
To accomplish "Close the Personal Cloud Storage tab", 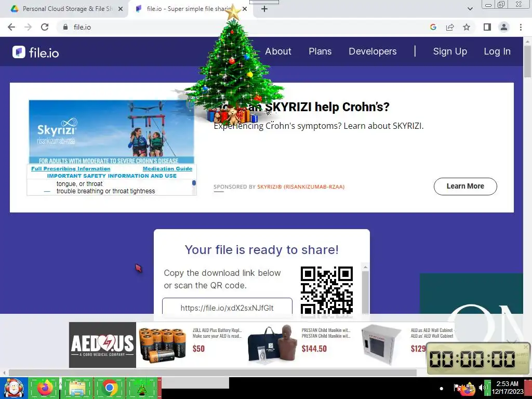I will pyautogui.click(x=121, y=9).
